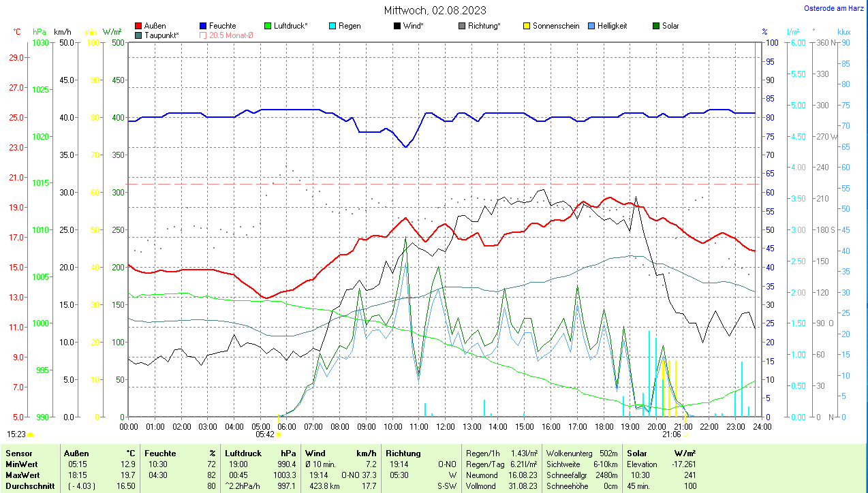Click the MaxWert row label
The image size is (868, 493).
[20, 475]
